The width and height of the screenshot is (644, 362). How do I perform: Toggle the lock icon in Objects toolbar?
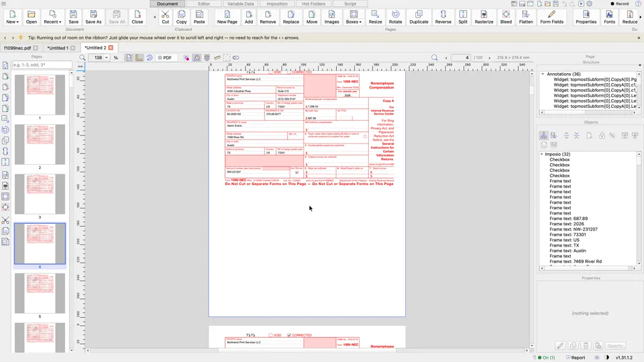click(x=602, y=135)
